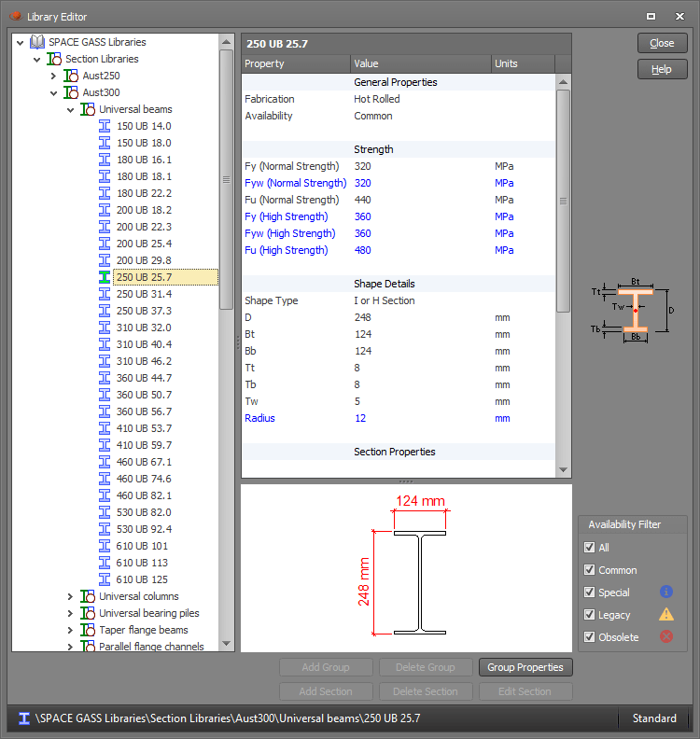Select the 310 UB 46.2 section
Screen dimensions: 700x739
pyautogui.click(x=145, y=361)
